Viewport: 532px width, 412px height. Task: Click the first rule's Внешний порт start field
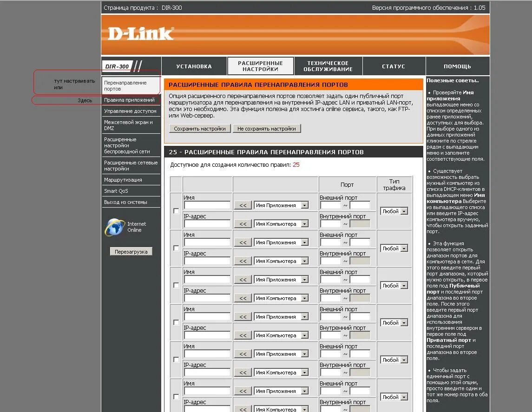tap(331, 205)
